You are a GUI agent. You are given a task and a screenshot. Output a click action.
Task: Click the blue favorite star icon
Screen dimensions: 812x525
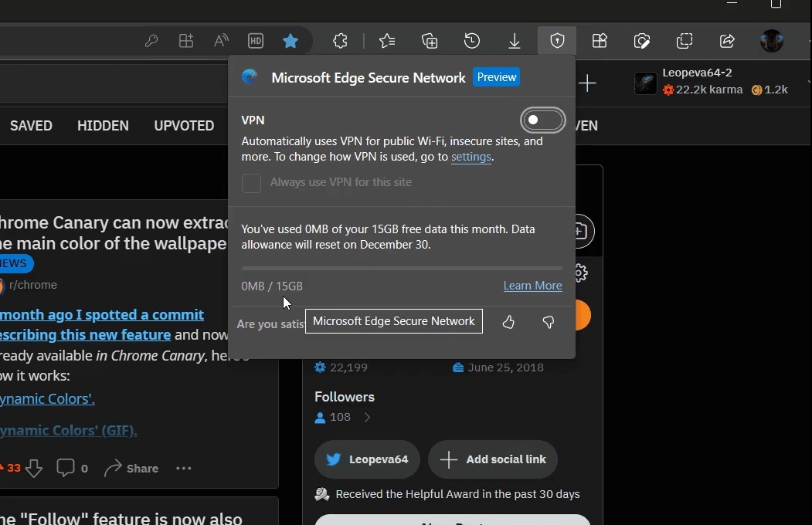[x=290, y=41]
